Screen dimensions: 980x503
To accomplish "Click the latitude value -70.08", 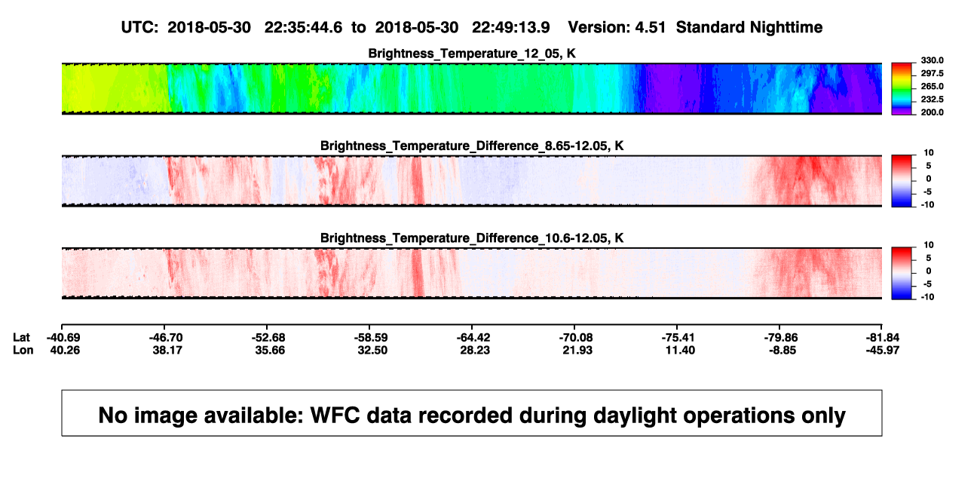I will click(577, 336).
